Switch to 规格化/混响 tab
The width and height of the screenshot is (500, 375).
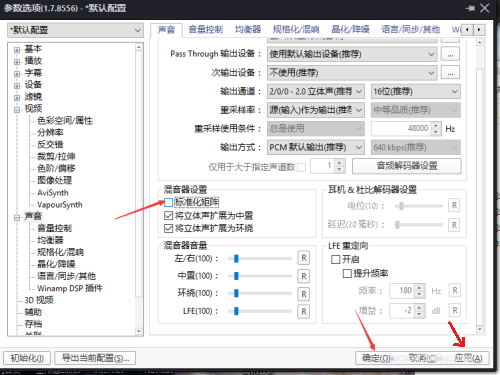pos(296,30)
